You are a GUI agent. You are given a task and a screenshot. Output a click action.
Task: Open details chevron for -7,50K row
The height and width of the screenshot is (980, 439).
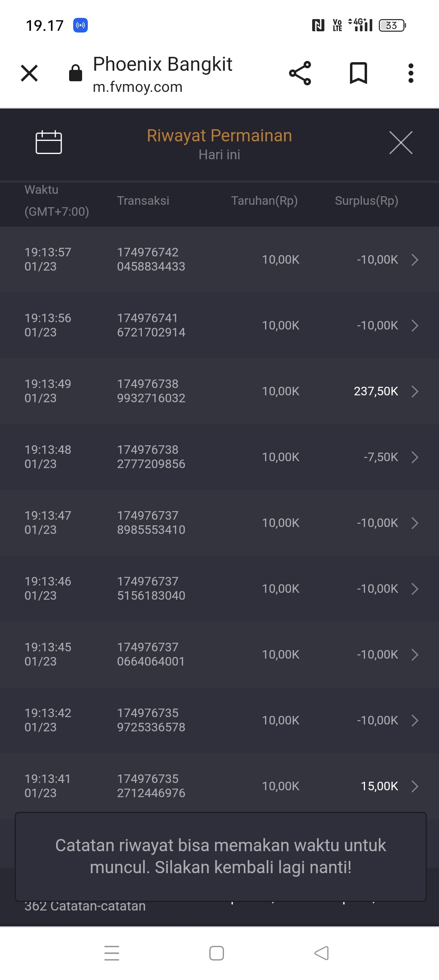(415, 457)
